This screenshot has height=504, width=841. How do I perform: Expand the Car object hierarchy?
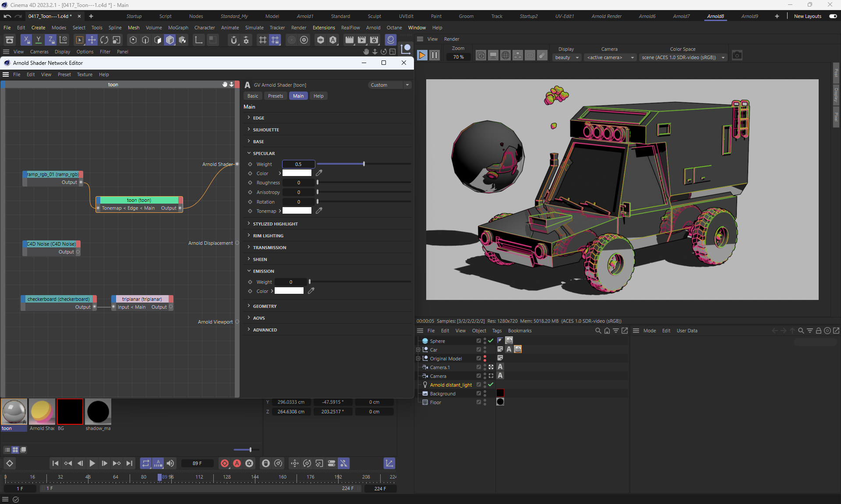click(x=418, y=349)
